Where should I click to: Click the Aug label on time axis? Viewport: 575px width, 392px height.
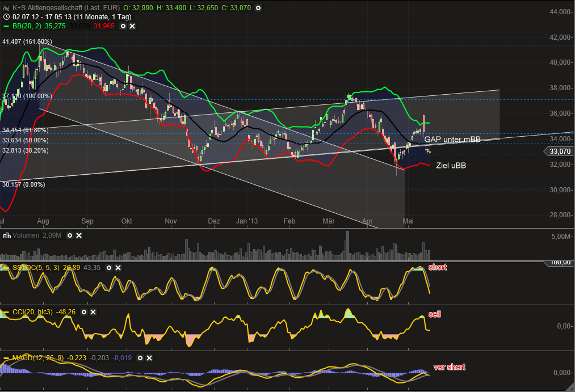click(x=43, y=221)
